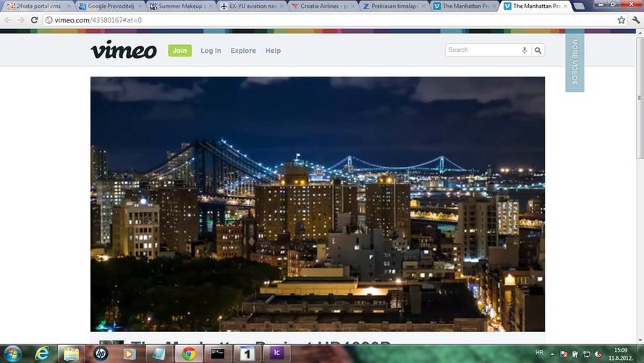Click the page vertical scrollbar thumb
Image resolution: width=644 pixels, height=363 pixels.
pyautogui.click(x=640, y=98)
